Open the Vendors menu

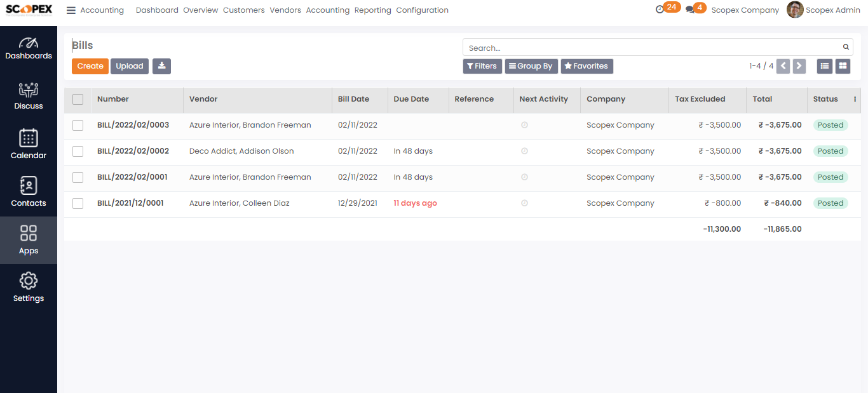click(285, 10)
